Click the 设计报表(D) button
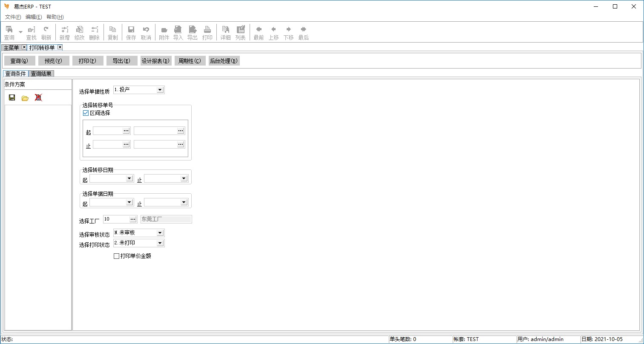644x344 pixels. point(156,61)
